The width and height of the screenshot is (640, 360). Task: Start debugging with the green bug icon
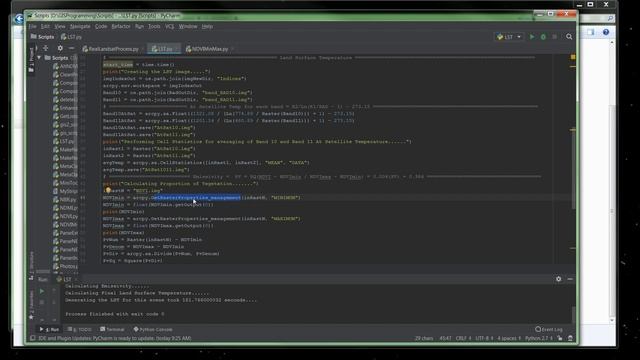(543, 37)
